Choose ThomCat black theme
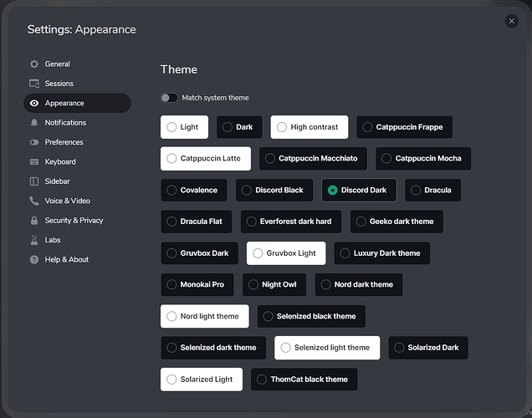532x418 pixels. [x=304, y=380]
